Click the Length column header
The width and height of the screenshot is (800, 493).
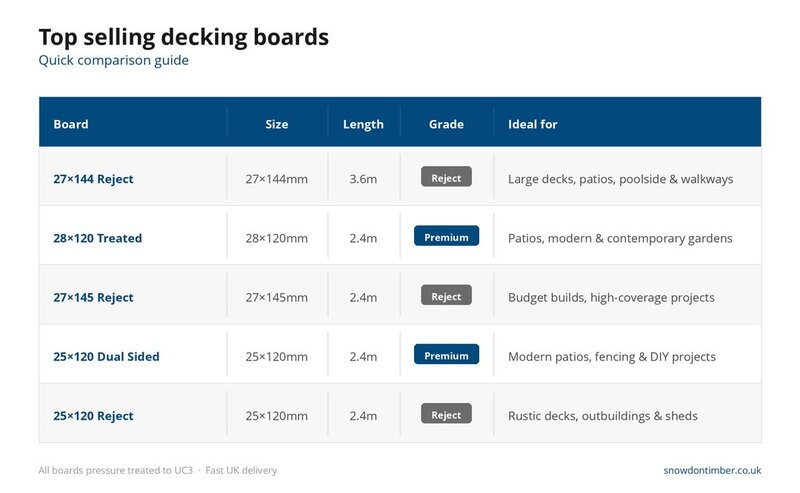click(363, 125)
